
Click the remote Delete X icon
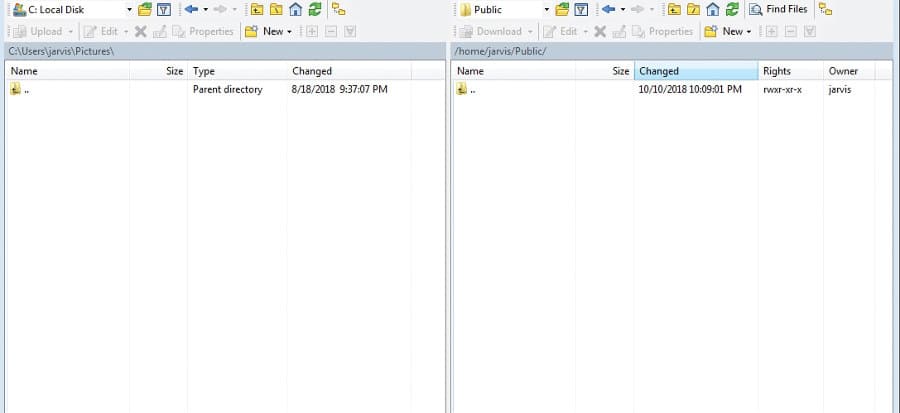coord(600,32)
